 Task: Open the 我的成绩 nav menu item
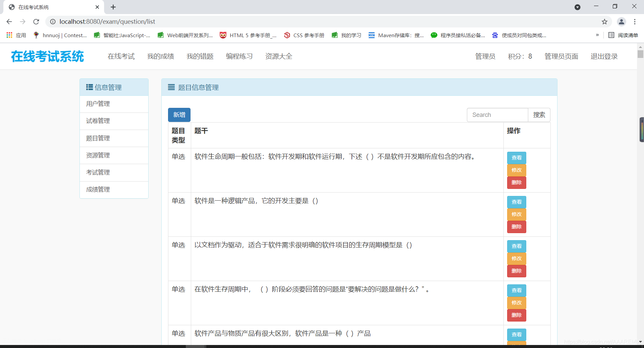coord(160,56)
